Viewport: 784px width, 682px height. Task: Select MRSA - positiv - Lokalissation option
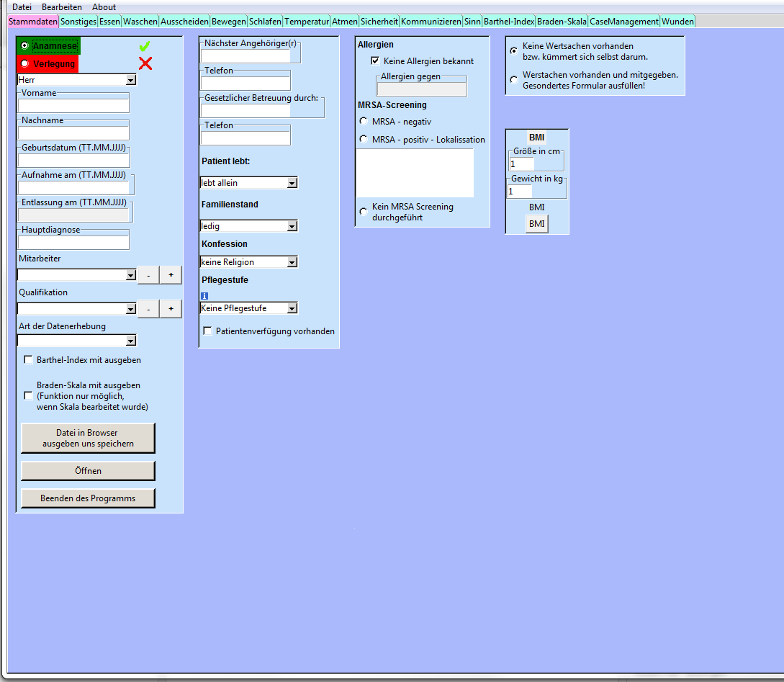click(x=364, y=139)
